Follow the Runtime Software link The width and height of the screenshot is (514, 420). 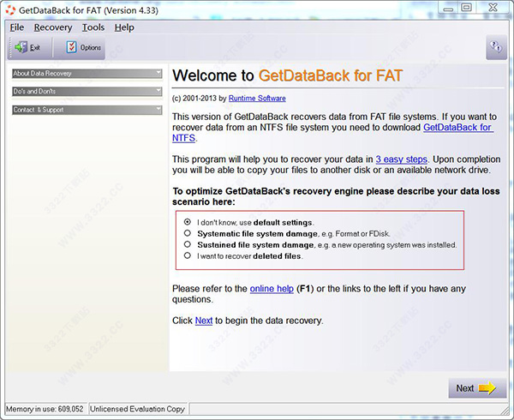coord(257,99)
